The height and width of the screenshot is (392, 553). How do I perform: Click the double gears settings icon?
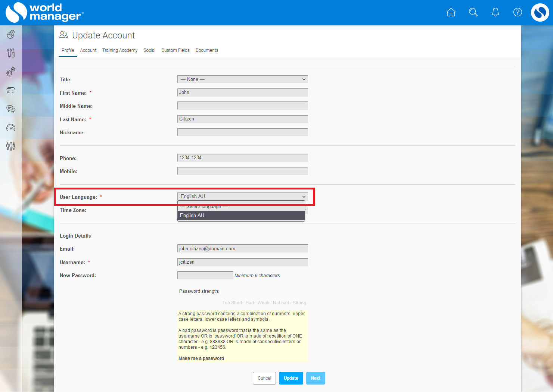coord(11,72)
